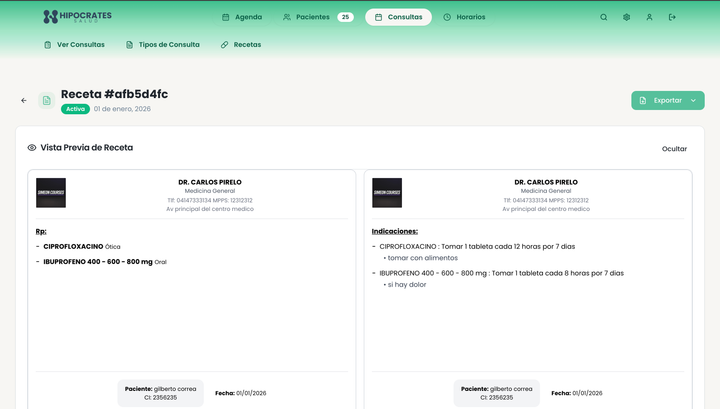Switch to the Horarios tab

[x=464, y=17]
